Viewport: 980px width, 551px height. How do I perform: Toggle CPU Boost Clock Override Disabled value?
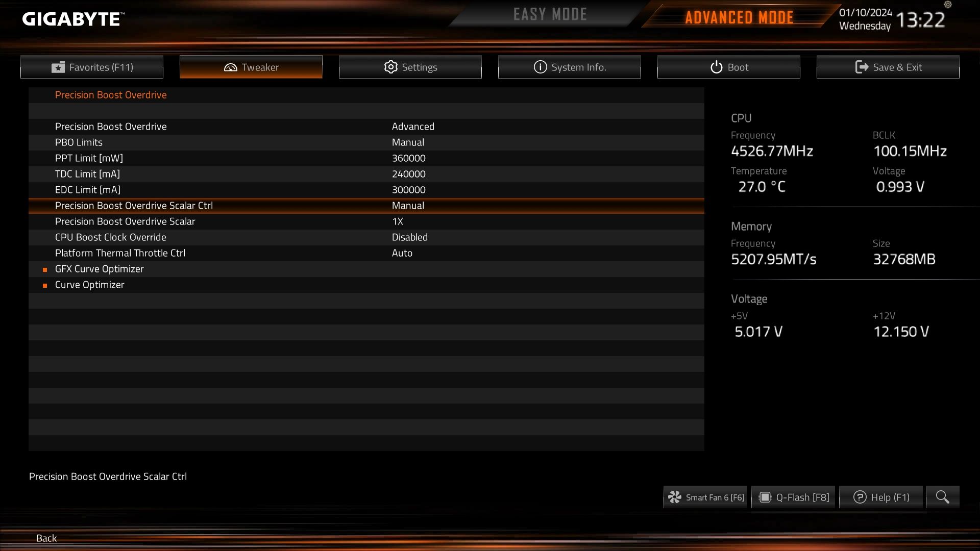pyautogui.click(x=410, y=237)
